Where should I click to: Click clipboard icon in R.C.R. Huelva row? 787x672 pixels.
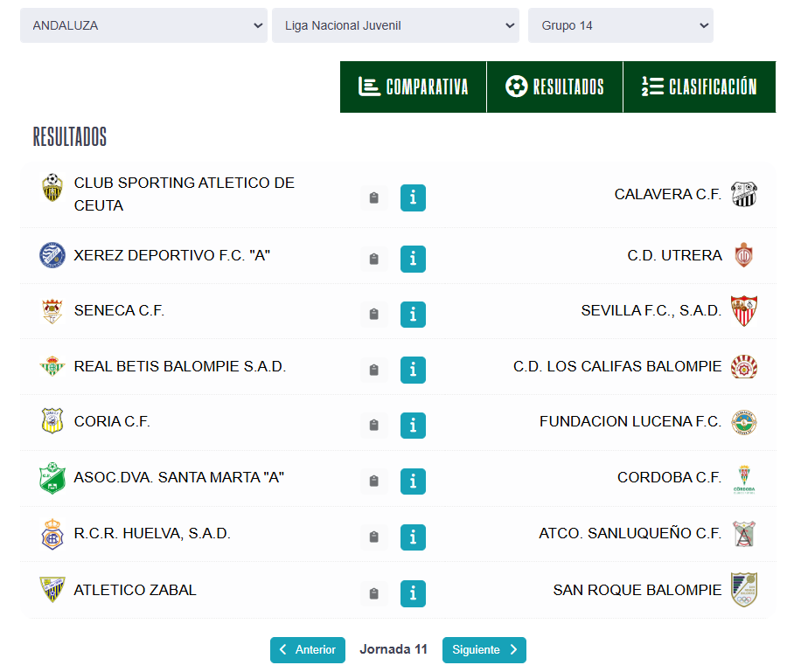(374, 537)
